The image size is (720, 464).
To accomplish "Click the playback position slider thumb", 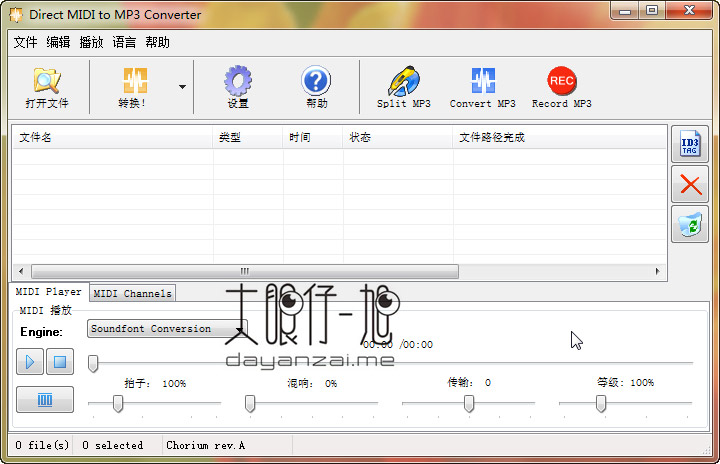I will pos(93,363).
